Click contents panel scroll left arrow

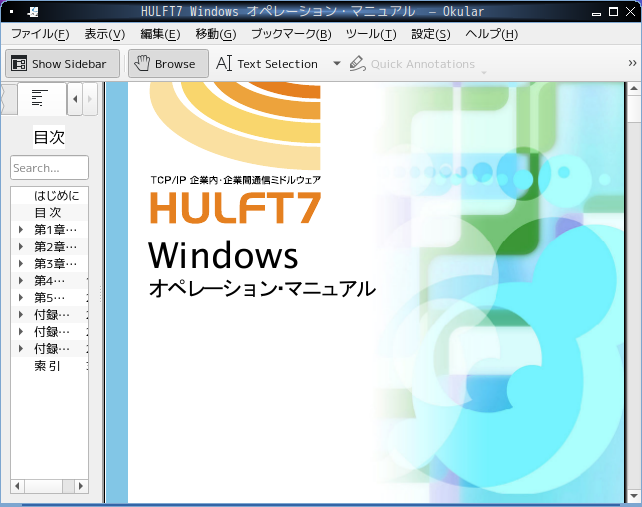17,486
